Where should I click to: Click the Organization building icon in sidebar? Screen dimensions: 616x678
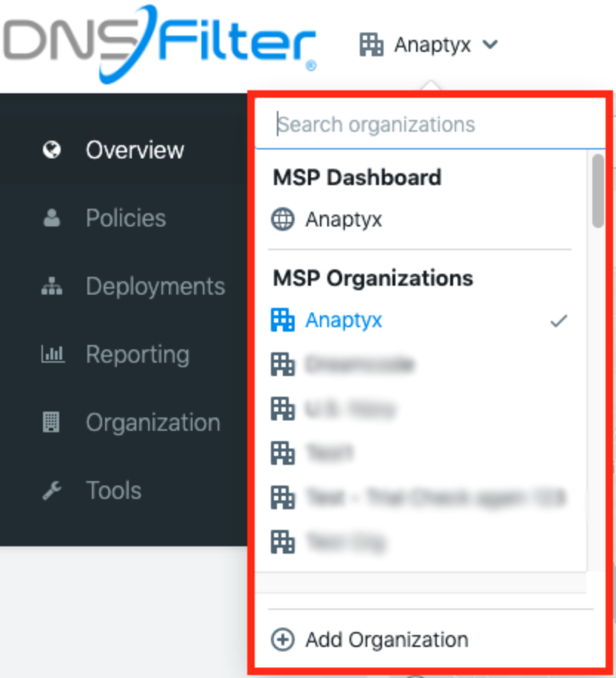(51, 422)
